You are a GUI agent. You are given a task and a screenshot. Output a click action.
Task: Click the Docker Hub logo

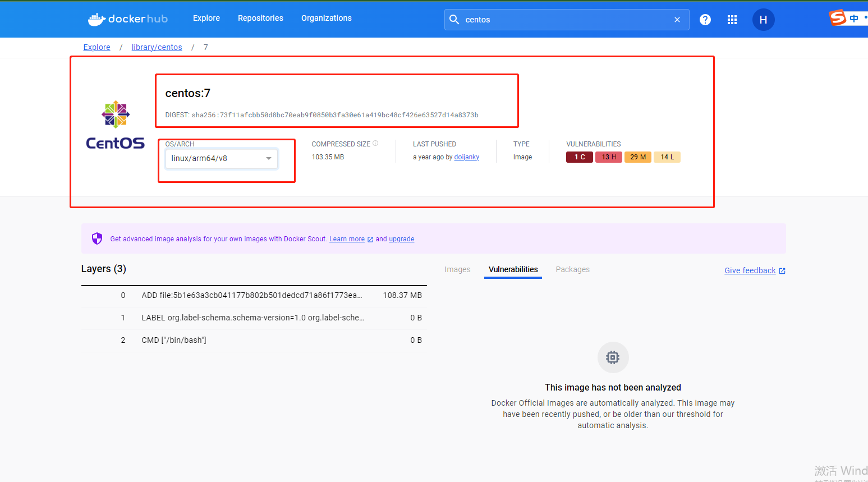(x=127, y=19)
